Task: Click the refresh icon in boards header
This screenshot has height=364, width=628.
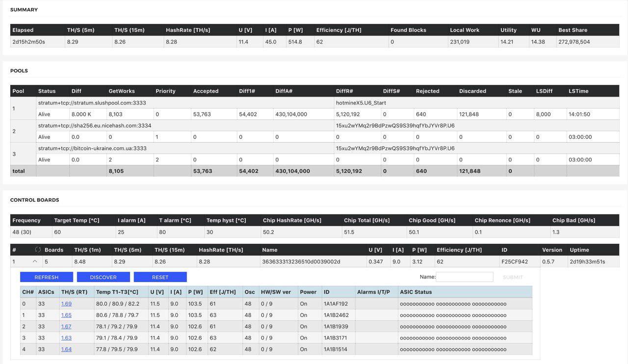Action: (x=38, y=250)
